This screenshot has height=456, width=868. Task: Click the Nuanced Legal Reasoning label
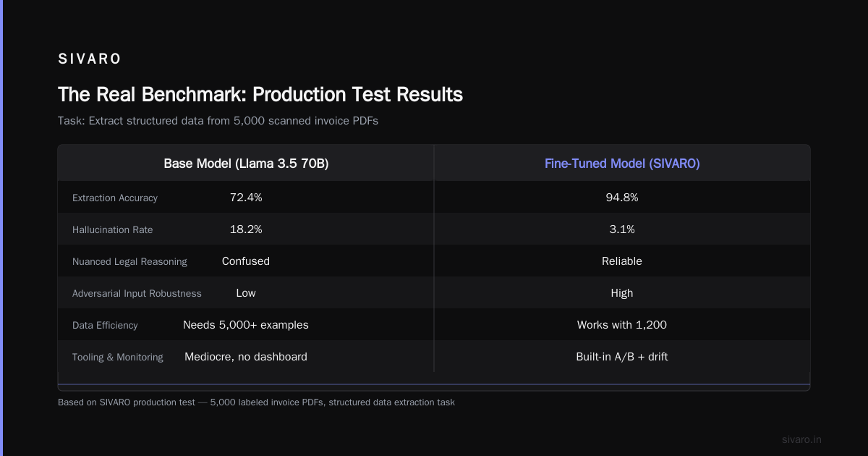[129, 261]
